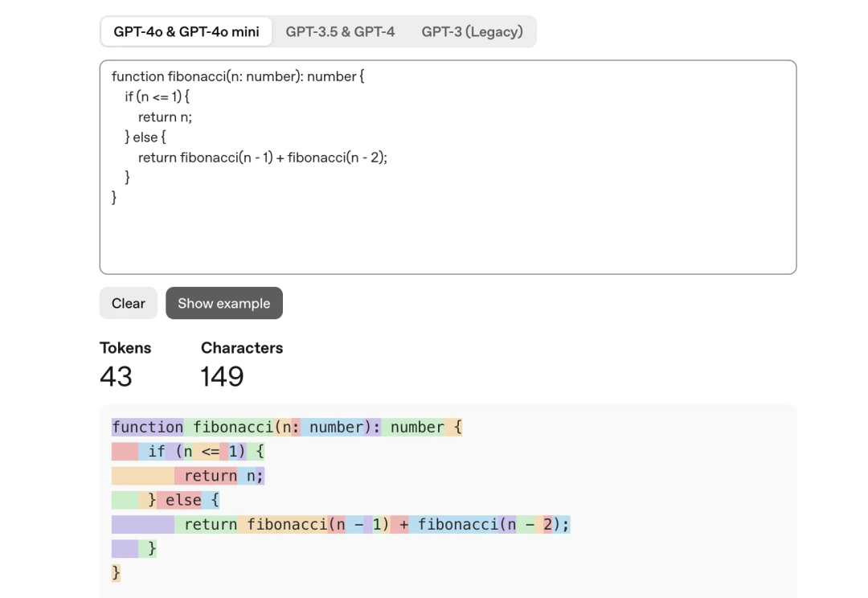
Task: Click the '<=' token in the output
Action: point(206,451)
